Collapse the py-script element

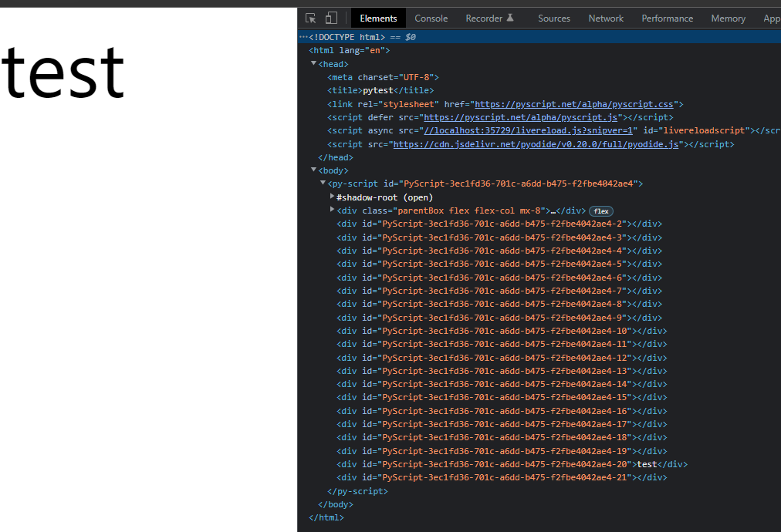[323, 184]
